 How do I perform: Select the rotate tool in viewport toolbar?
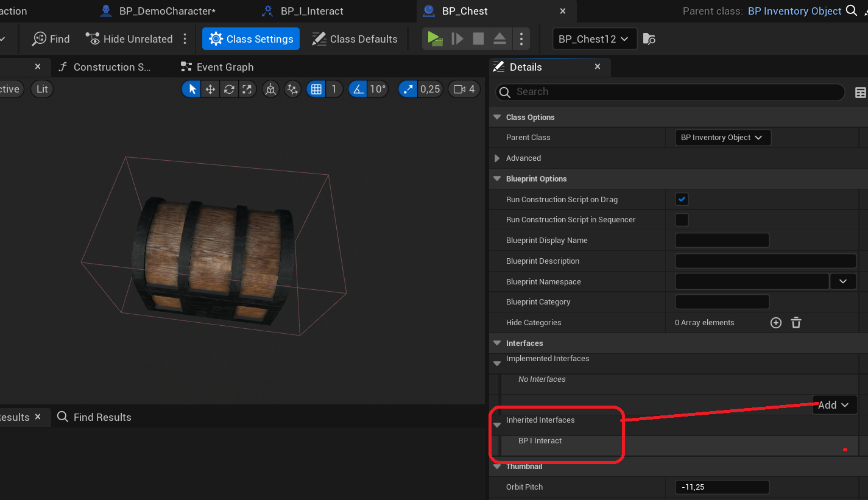point(228,90)
